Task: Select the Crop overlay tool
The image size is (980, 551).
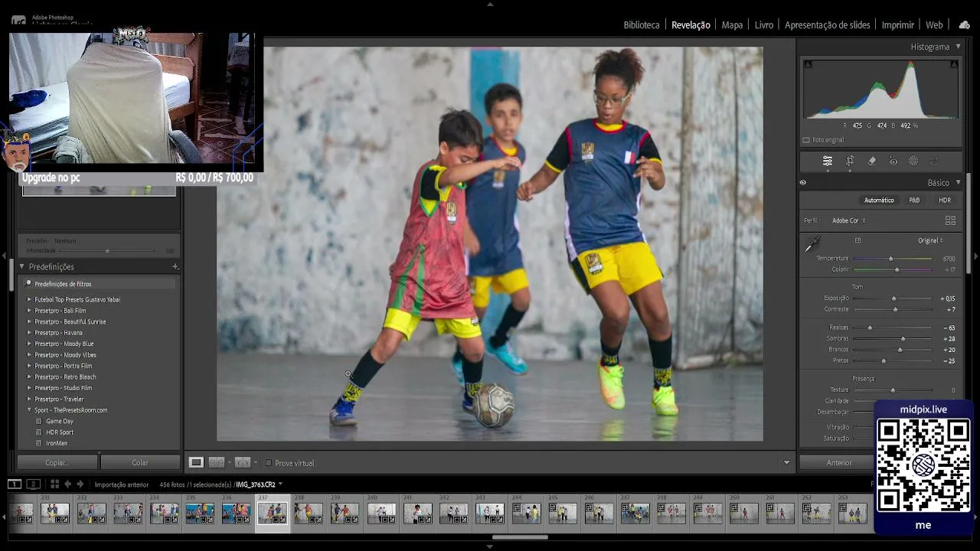Action: click(x=850, y=161)
